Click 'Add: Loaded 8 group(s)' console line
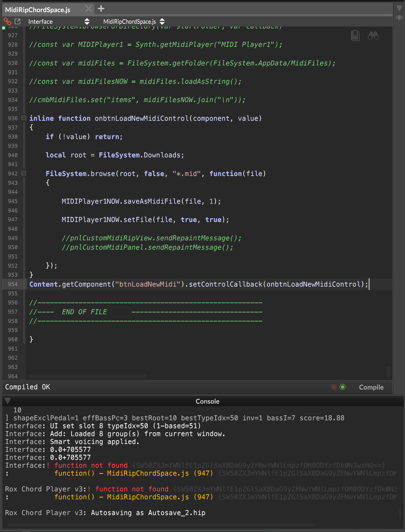 point(138,434)
